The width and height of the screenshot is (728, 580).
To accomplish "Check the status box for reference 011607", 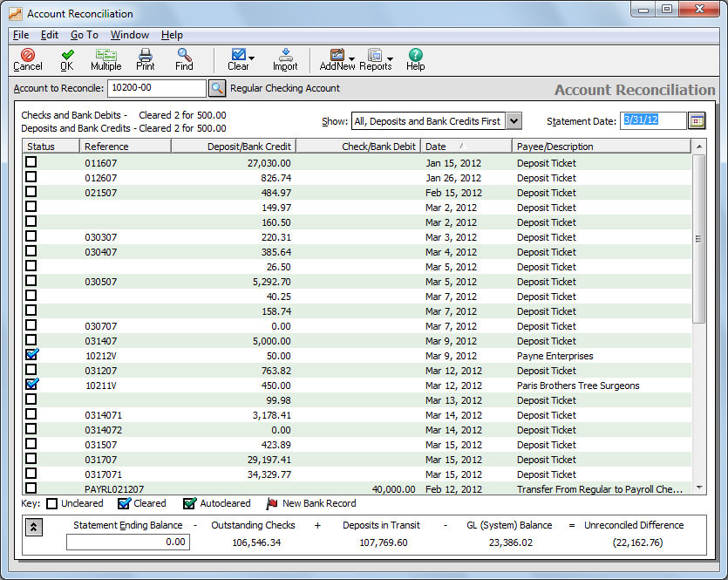I will (31, 162).
